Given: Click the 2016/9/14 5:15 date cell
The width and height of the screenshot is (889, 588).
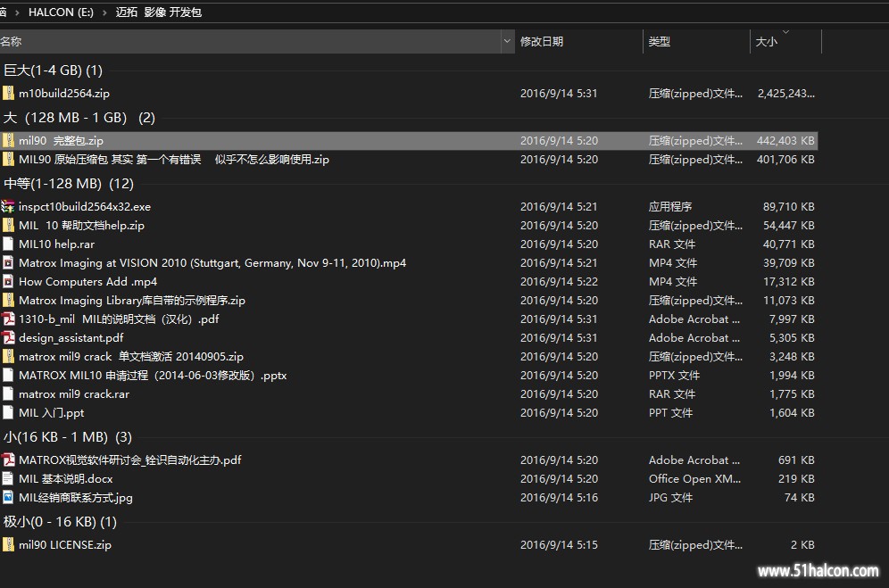Looking at the screenshot, I should pyautogui.click(x=559, y=544).
